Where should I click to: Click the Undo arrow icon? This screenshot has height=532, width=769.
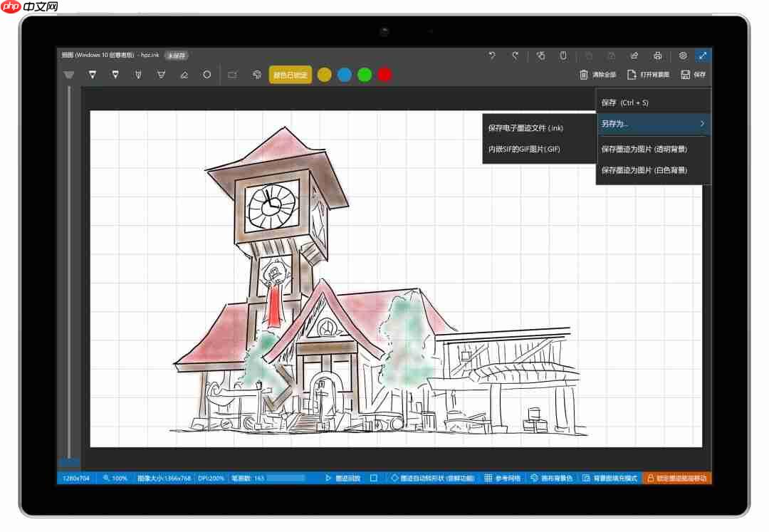pyautogui.click(x=492, y=55)
